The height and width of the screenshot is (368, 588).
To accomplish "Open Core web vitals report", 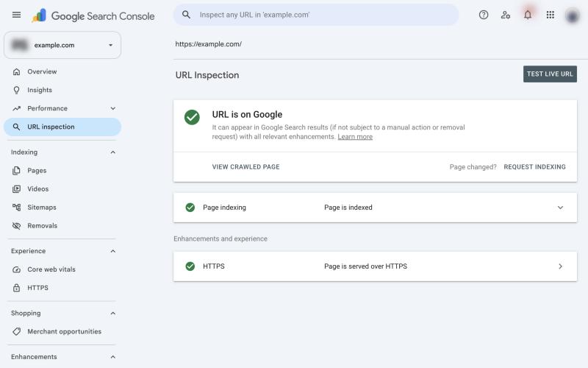I will tap(62, 269).
